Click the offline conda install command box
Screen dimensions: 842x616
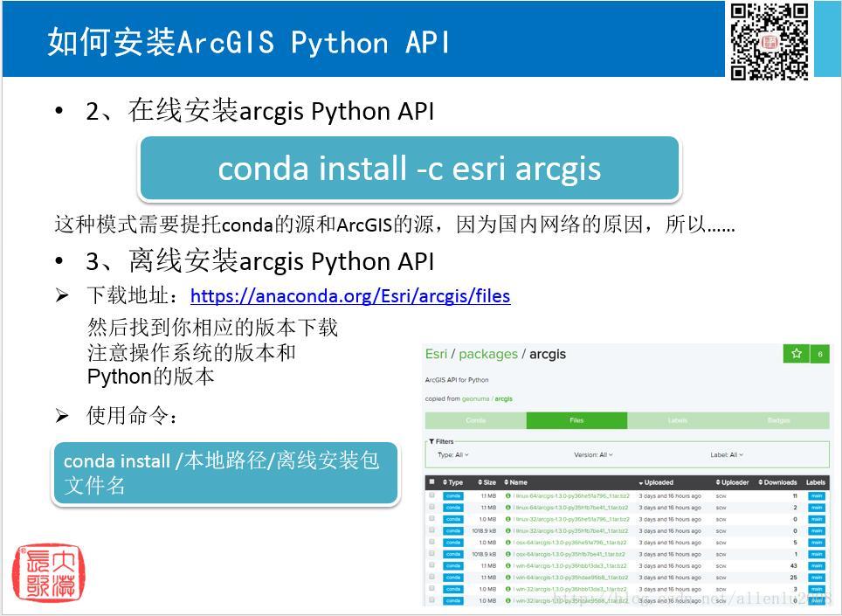pos(225,474)
